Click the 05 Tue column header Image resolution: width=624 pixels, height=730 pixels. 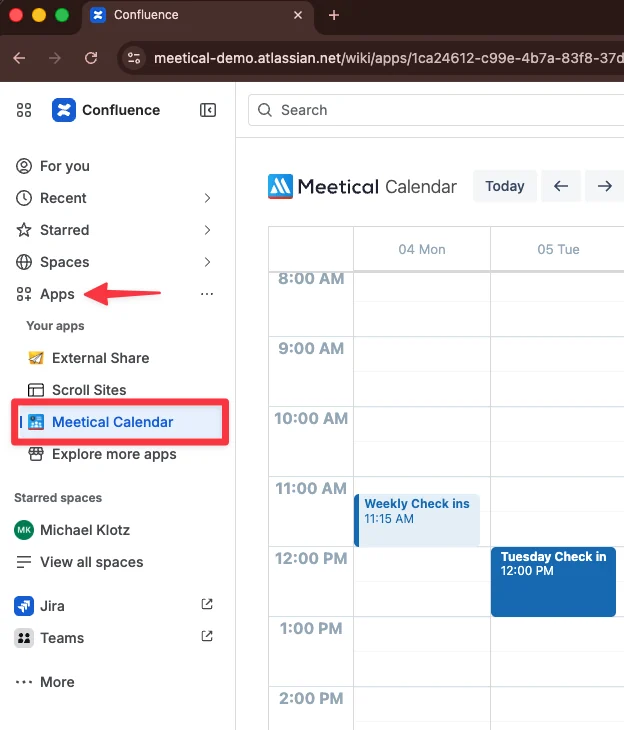[558, 249]
